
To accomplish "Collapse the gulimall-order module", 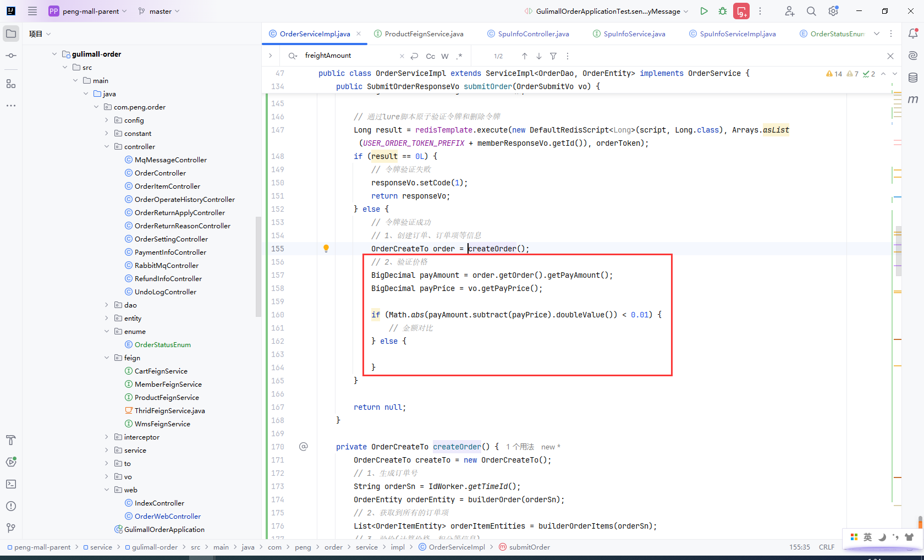I will pos(54,54).
